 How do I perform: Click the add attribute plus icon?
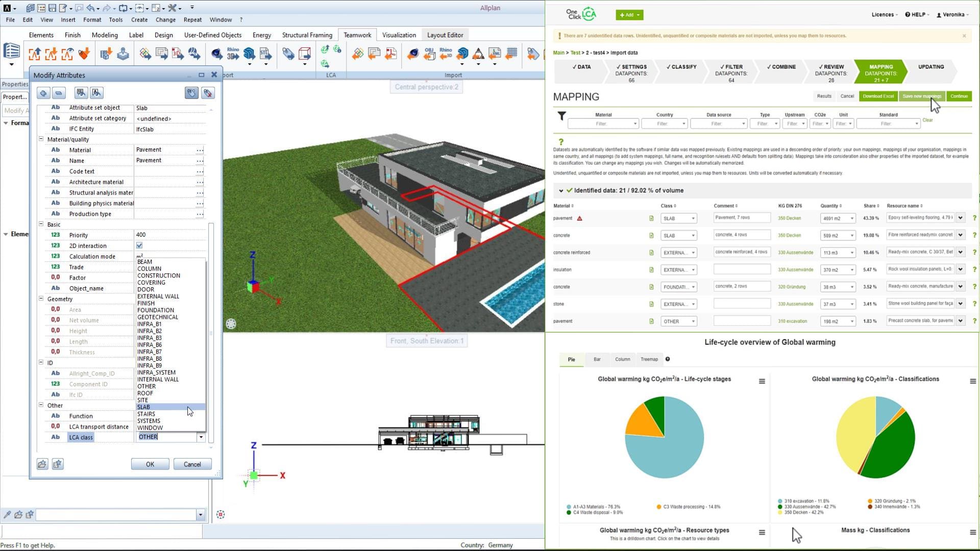pos(43,93)
